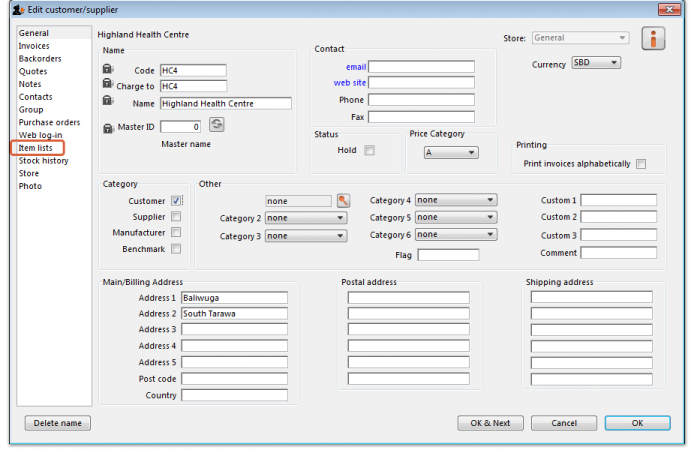The height and width of the screenshot is (453, 694).
Task: Open the Category 2 dropdown
Action: point(306,218)
